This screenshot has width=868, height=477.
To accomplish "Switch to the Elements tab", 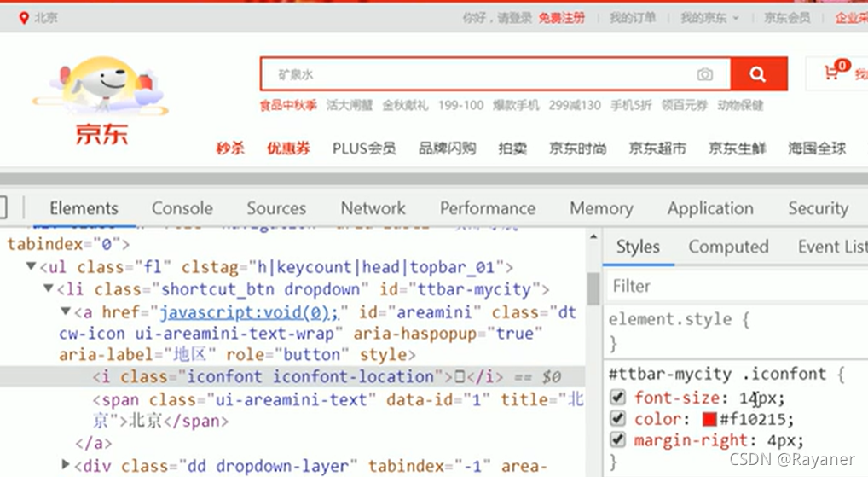I will (x=84, y=208).
